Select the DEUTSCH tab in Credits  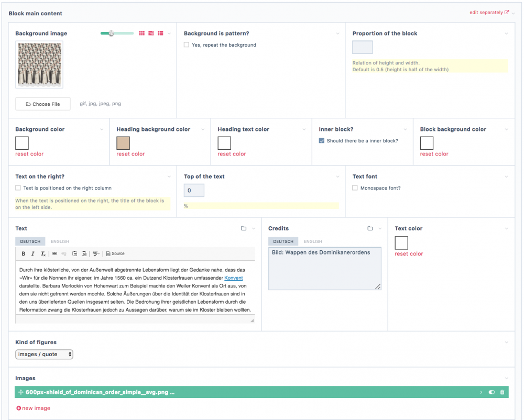pyautogui.click(x=283, y=241)
